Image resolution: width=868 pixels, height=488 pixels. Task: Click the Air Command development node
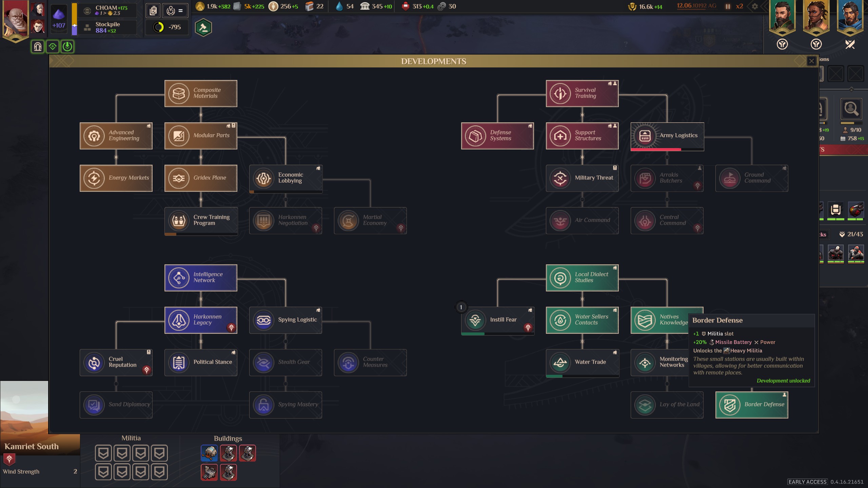click(x=582, y=220)
